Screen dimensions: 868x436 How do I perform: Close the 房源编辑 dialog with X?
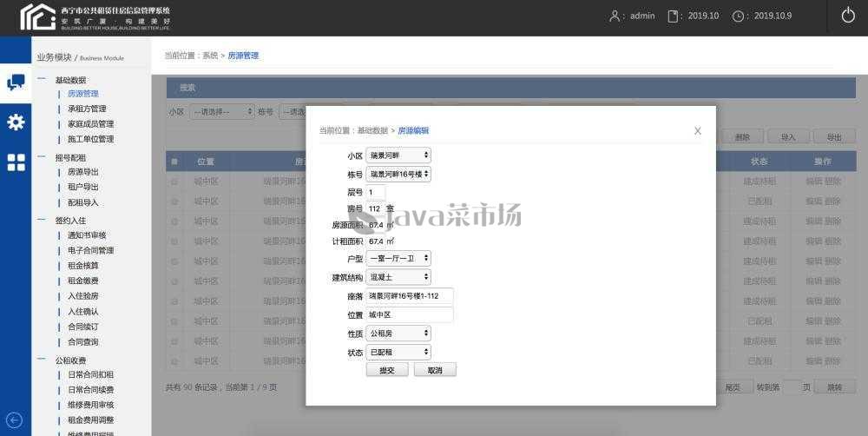(697, 130)
